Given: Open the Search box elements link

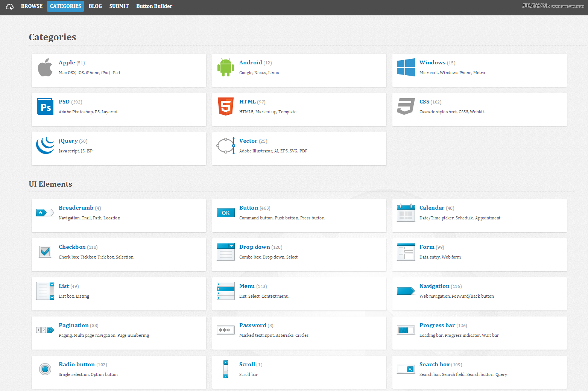Looking at the screenshot, I should tap(435, 365).
